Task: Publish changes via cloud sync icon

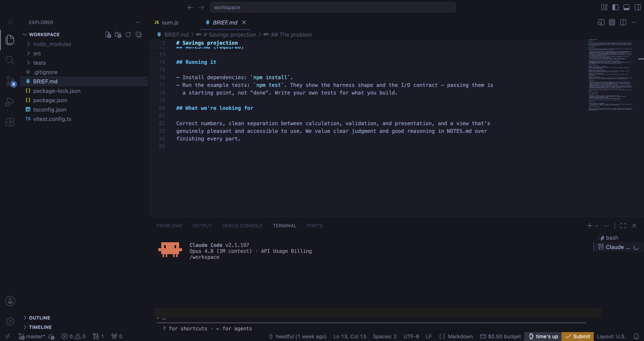Action: (52, 337)
